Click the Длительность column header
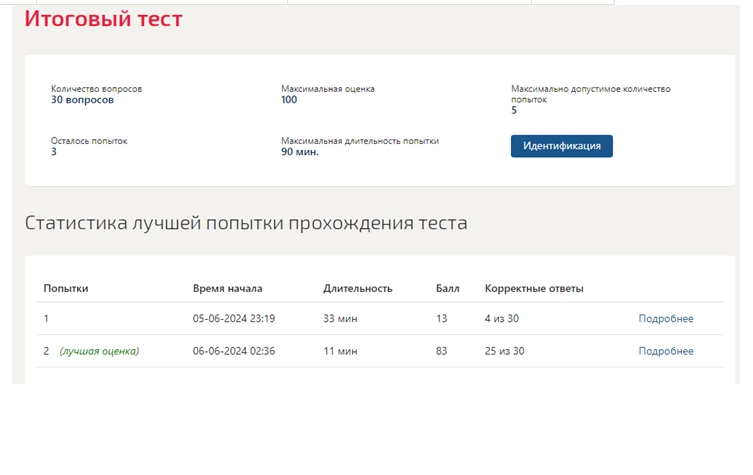Viewport: 753px width, 475px height. click(x=358, y=289)
